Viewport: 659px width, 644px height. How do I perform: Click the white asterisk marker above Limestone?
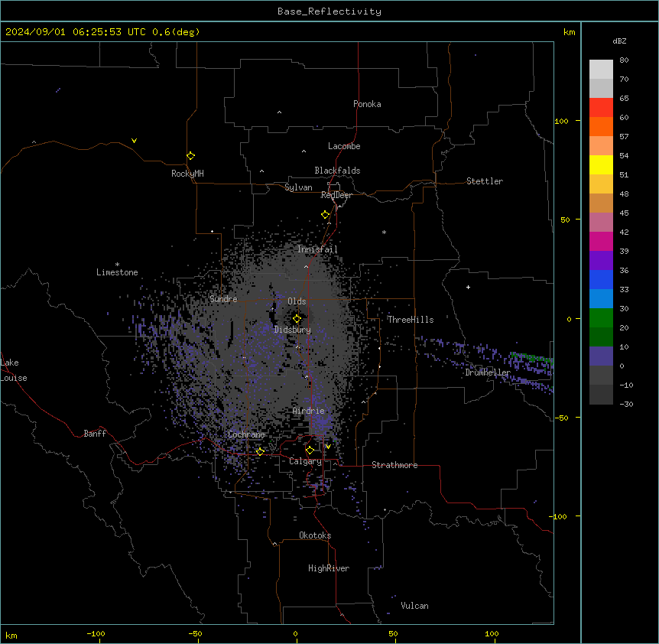[x=117, y=265]
